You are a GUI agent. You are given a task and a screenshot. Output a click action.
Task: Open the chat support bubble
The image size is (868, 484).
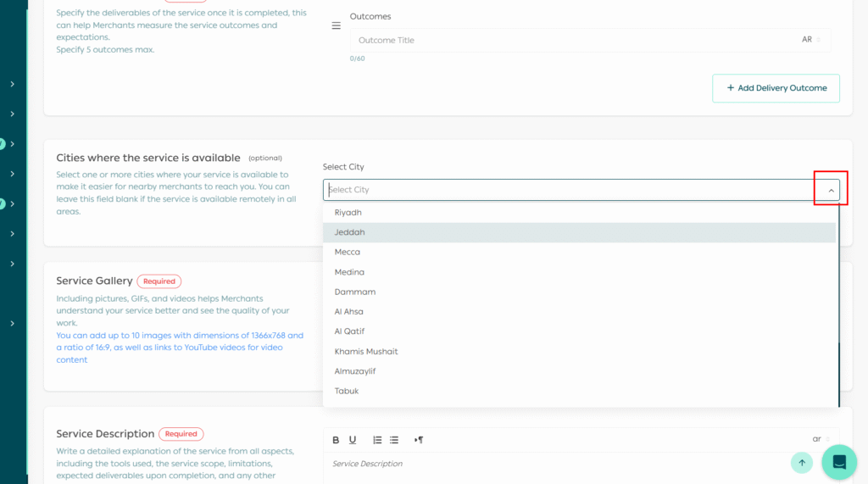tap(839, 462)
